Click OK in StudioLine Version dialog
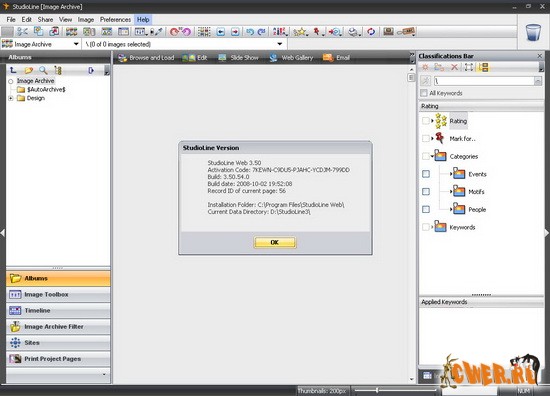This screenshot has width=550, height=396. point(275,242)
